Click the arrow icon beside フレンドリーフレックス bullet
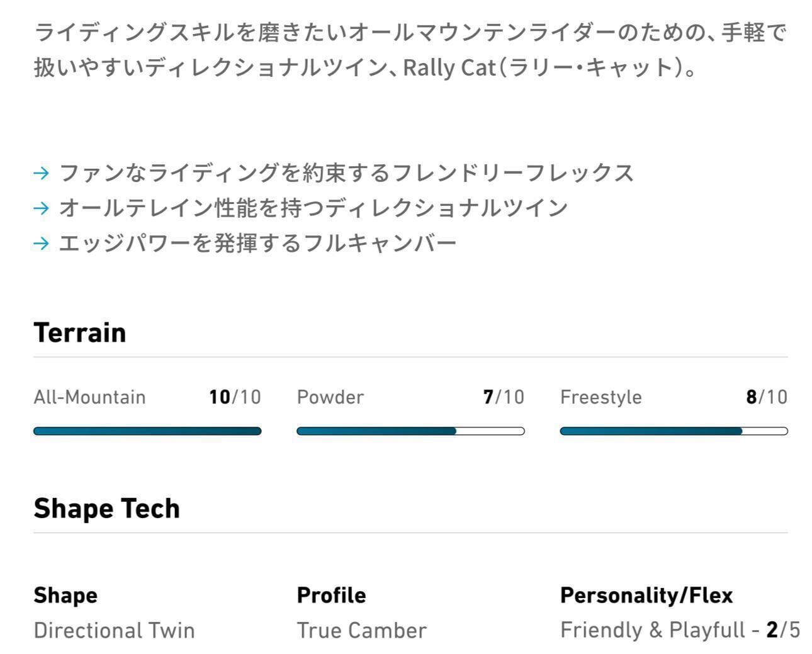The image size is (812, 654). click(41, 173)
